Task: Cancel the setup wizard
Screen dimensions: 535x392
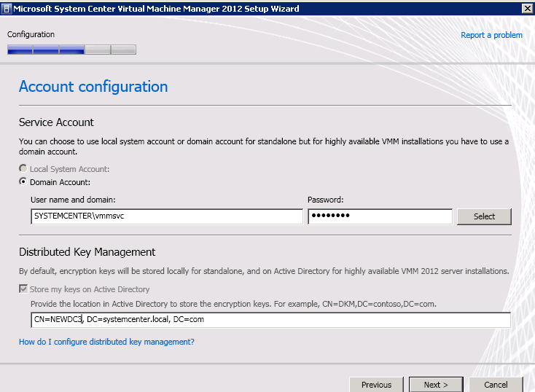Action: click(x=496, y=385)
